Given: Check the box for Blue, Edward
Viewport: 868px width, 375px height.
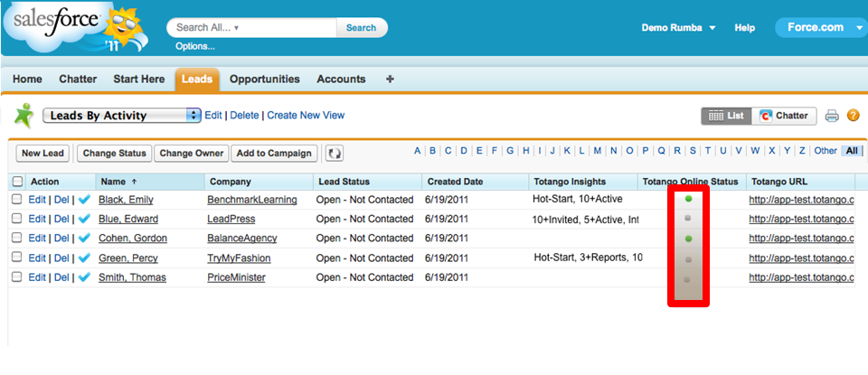Looking at the screenshot, I should 17,219.
